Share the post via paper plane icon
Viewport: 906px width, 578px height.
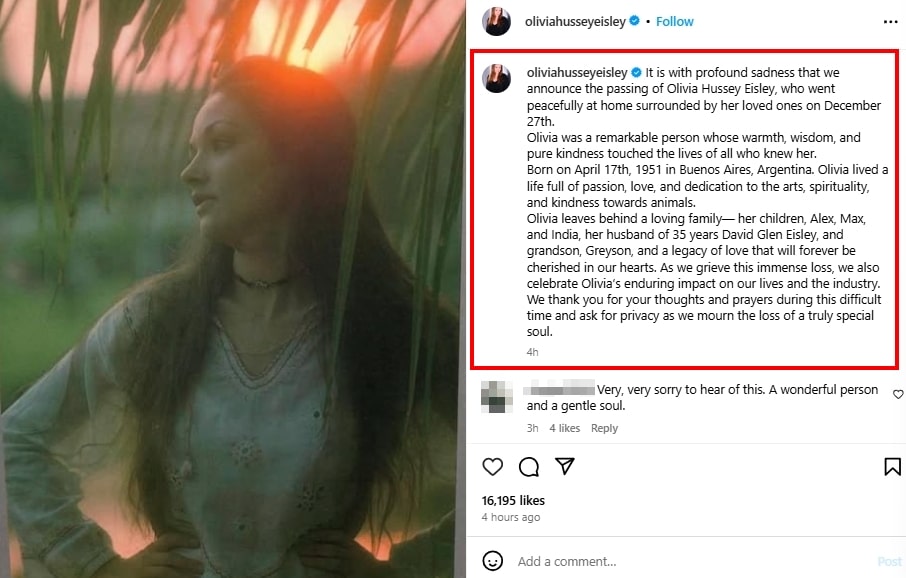click(x=565, y=466)
